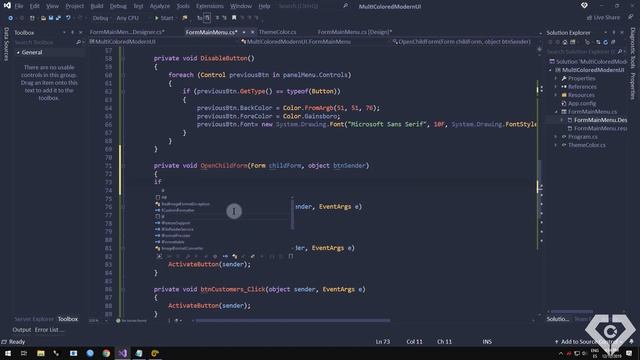Viewport: 640px width, 360px height.
Task: Open the Tools menu
Action: 183,6
